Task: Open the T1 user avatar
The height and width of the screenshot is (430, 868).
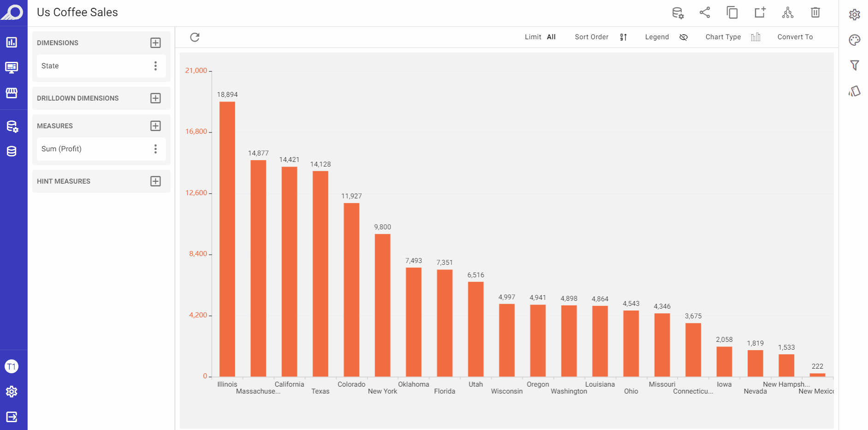Action: (12, 367)
